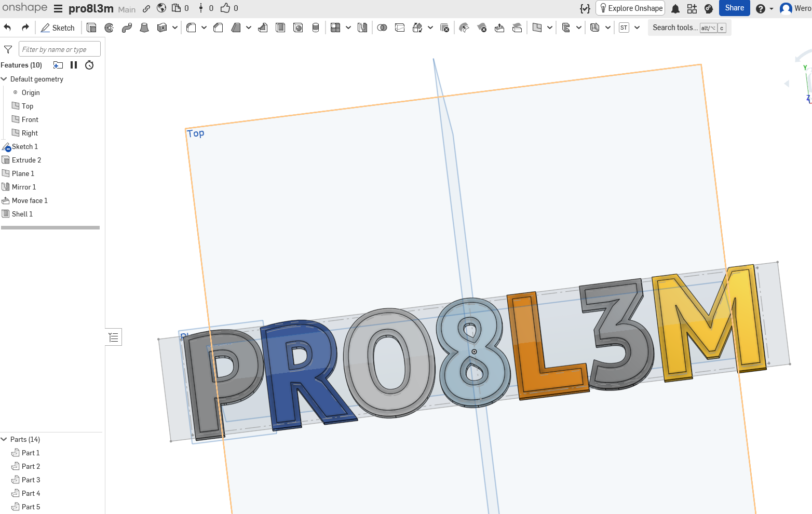
Task: Select the Linear pattern tool
Action: 335,28
